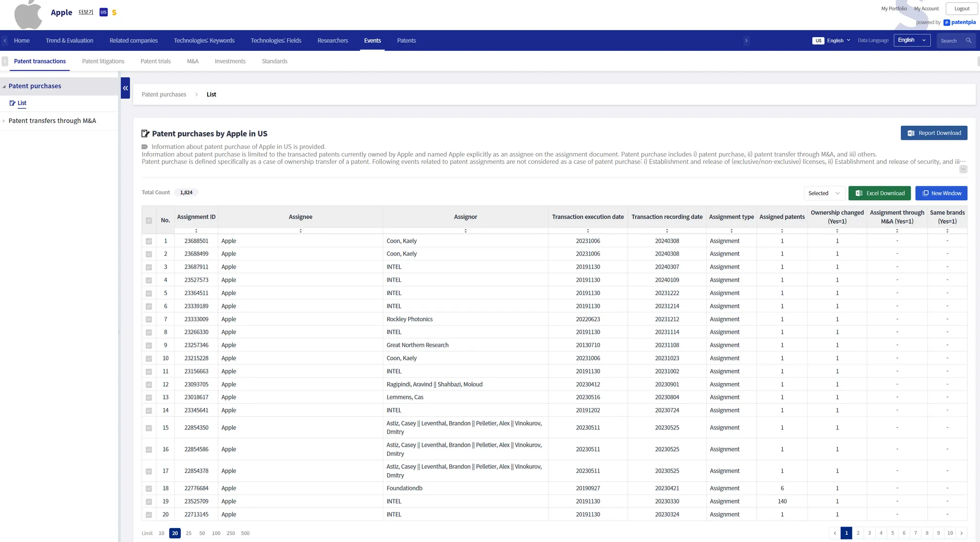The width and height of the screenshot is (980, 542).
Task: Go to next page with pagination arrow
Action: click(961, 533)
